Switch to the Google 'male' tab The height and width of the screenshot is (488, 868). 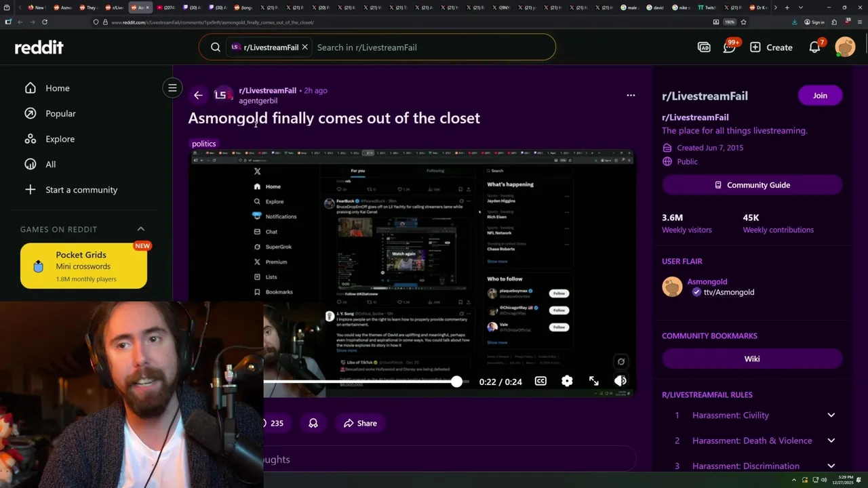pyautogui.click(x=631, y=7)
